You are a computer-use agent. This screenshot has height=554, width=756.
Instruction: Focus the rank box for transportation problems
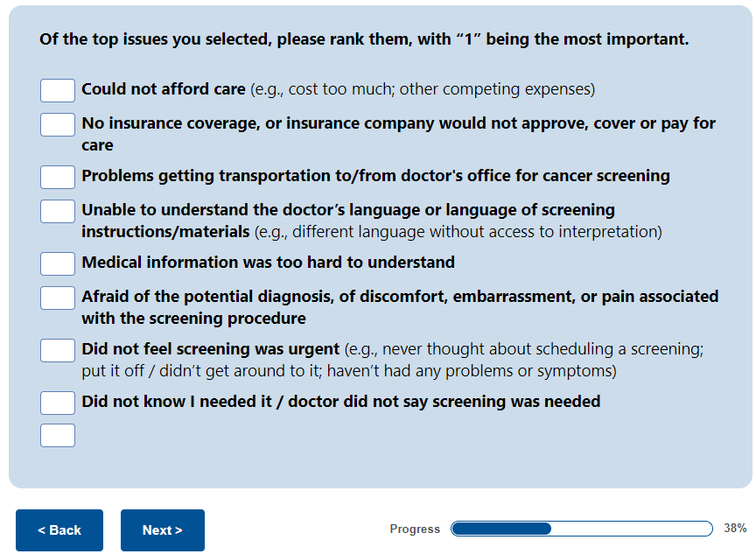58,177
